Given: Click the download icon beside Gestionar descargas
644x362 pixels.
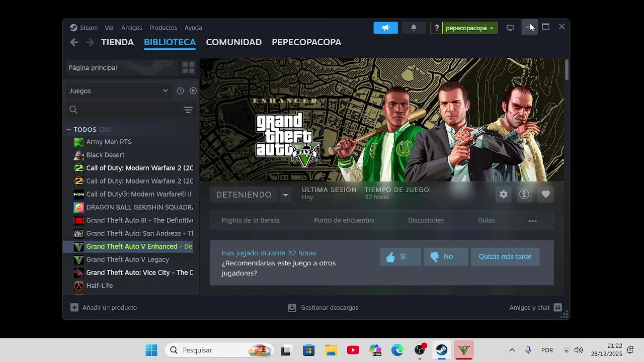Looking at the screenshot, I should tap(292, 308).
